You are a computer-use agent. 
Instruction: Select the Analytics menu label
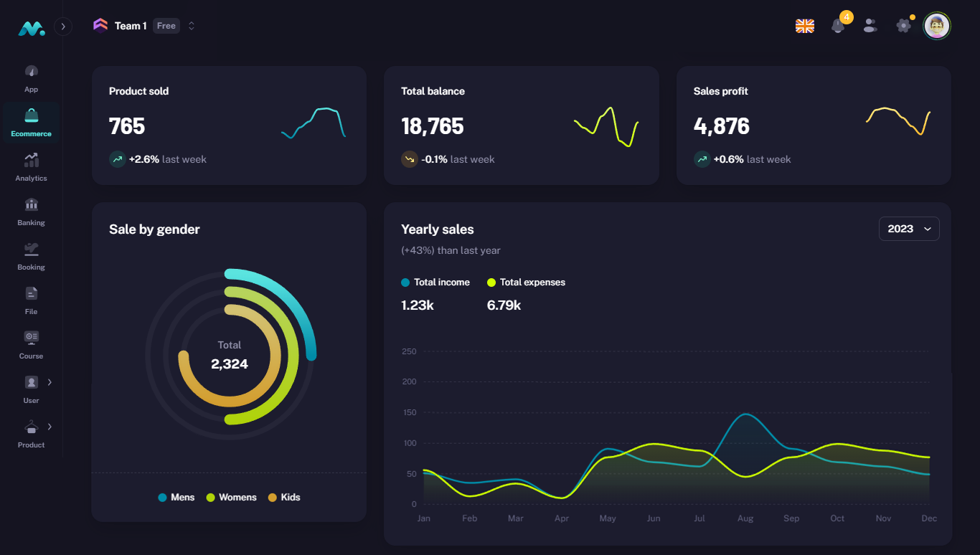(32, 179)
